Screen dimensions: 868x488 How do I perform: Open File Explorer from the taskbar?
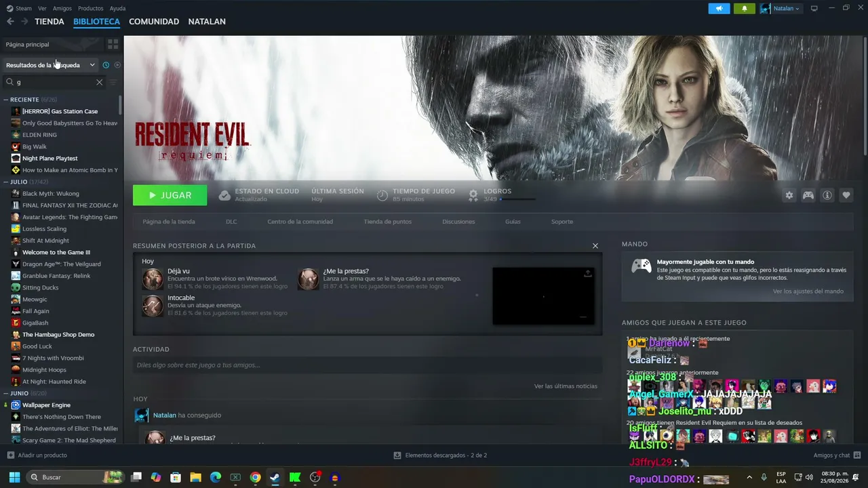195,477
